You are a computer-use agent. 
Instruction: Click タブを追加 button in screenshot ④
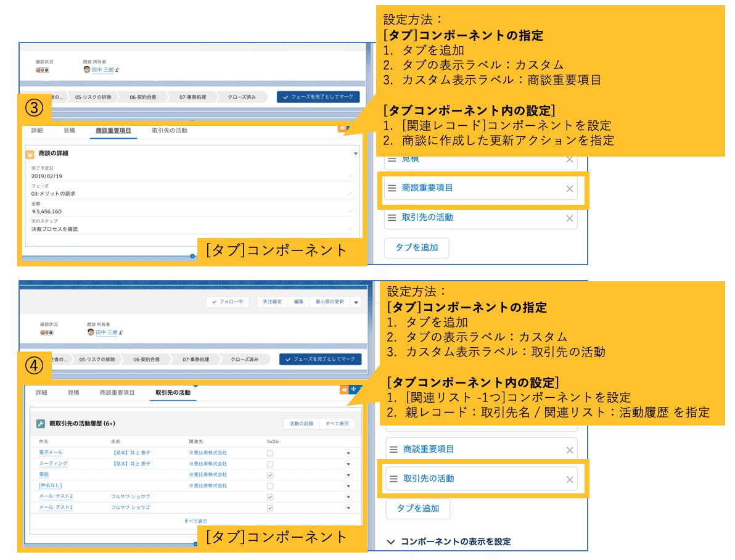click(x=418, y=508)
